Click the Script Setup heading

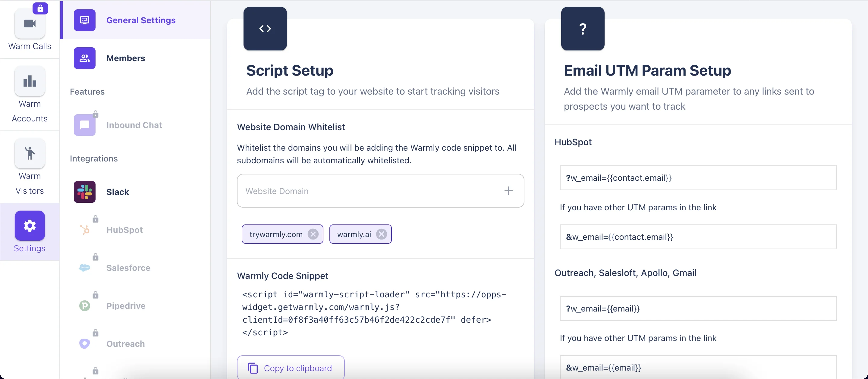289,70
